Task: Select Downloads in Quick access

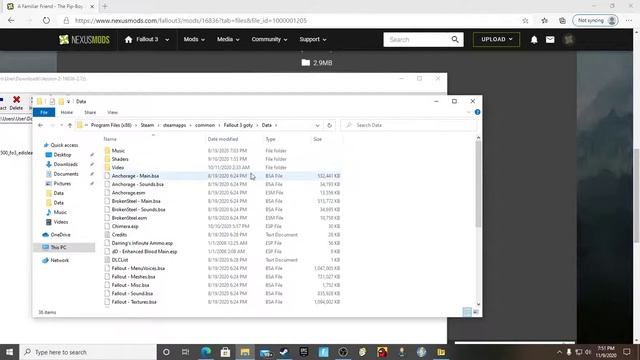Action: [65, 164]
